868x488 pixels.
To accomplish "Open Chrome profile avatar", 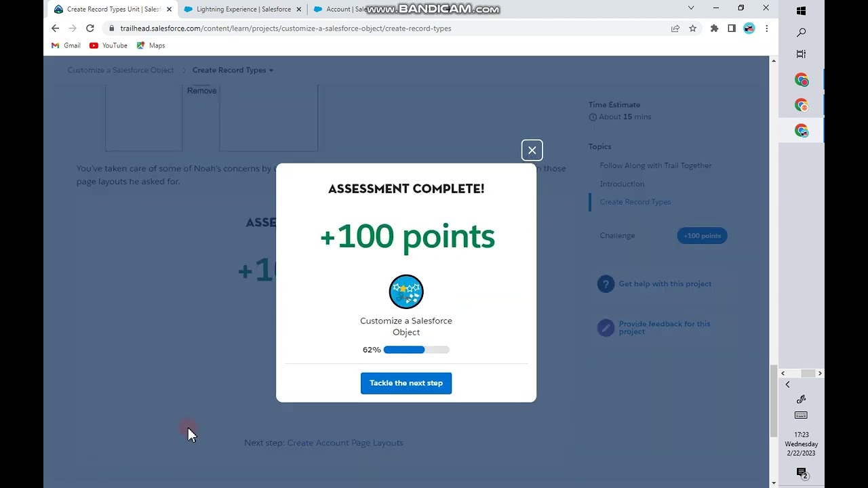I will pos(749,28).
